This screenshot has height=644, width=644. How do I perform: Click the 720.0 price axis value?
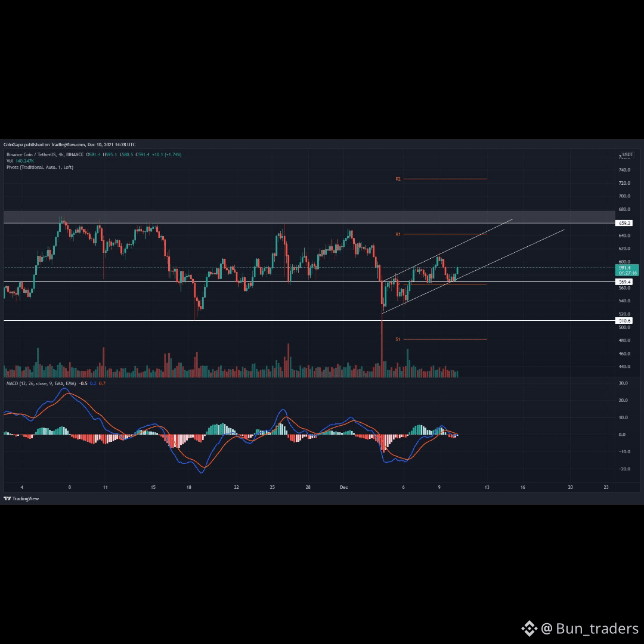click(x=624, y=183)
